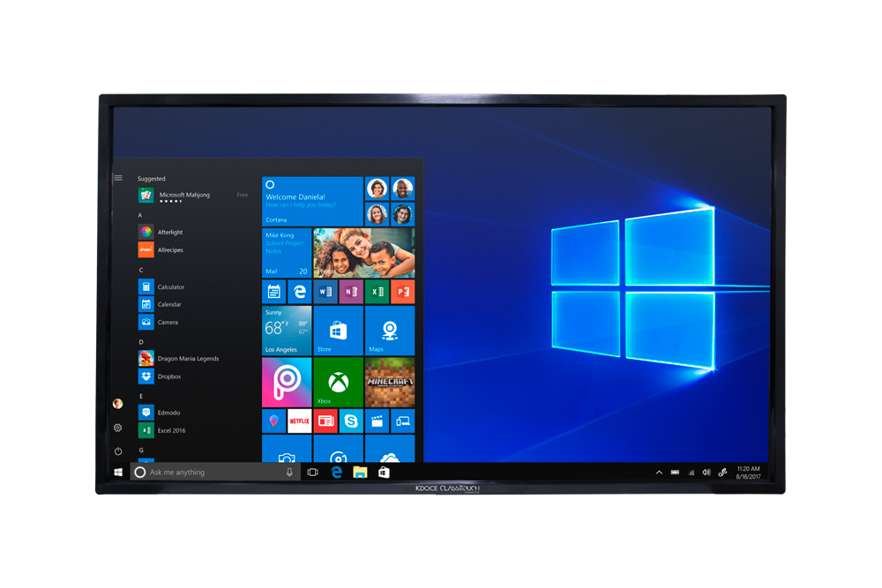This screenshot has height=588, width=882.
Task: Open the user account picture in Start
Action: (x=117, y=404)
